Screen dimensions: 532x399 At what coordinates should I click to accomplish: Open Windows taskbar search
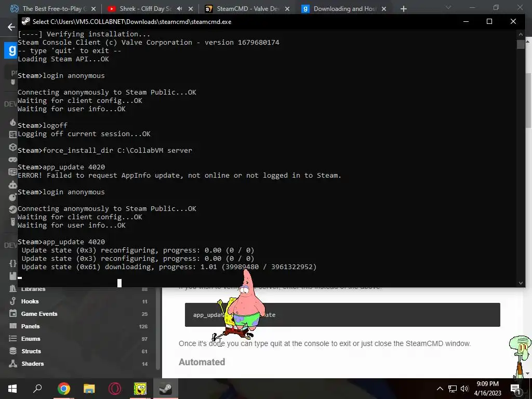[x=37, y=389]
